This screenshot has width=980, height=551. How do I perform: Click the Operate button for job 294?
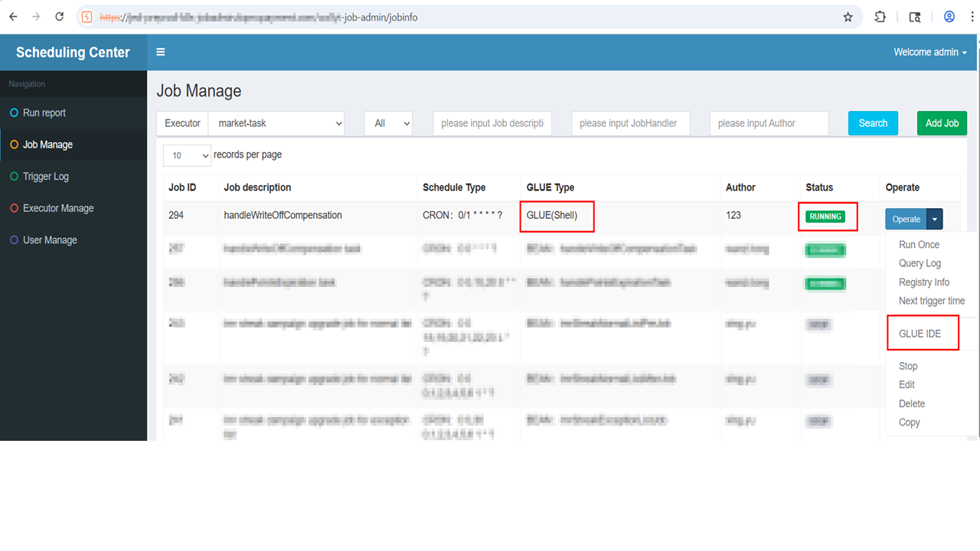(x=906, y=219)
